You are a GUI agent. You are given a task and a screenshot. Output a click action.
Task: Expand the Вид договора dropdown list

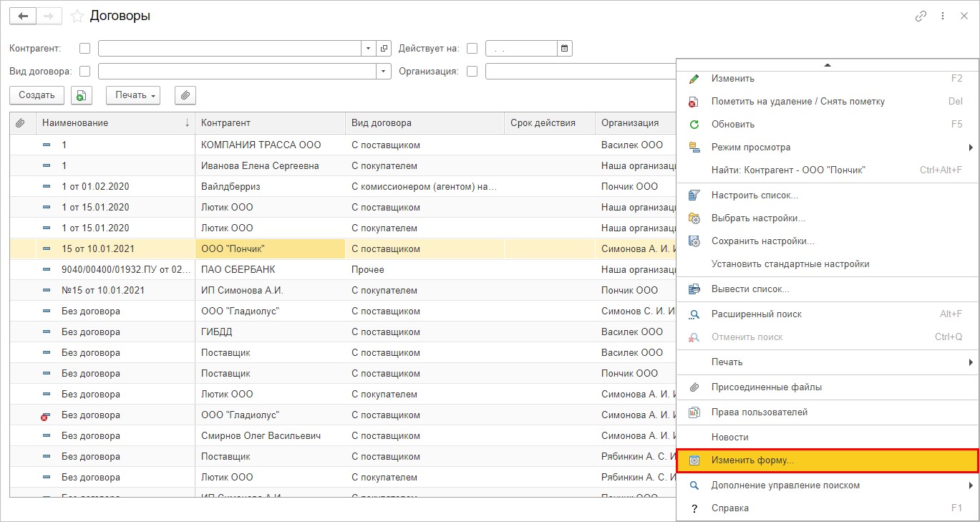384,72
